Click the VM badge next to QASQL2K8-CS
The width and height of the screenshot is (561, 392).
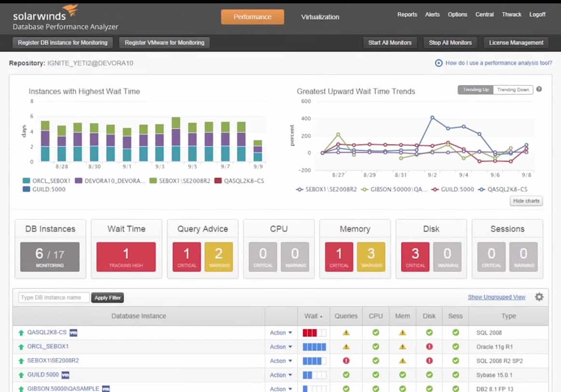74,332
